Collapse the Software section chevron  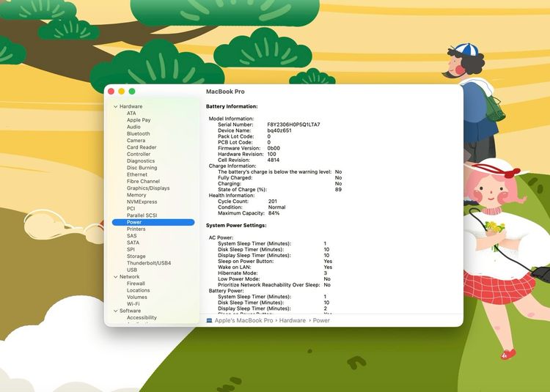(115, 311)
